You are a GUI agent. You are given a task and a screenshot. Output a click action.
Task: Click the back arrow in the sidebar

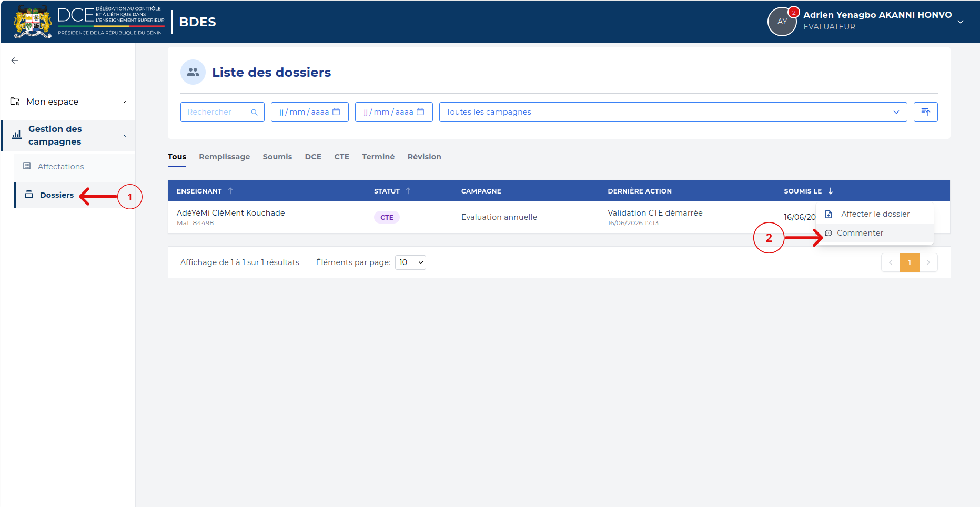tap(15, 60)
